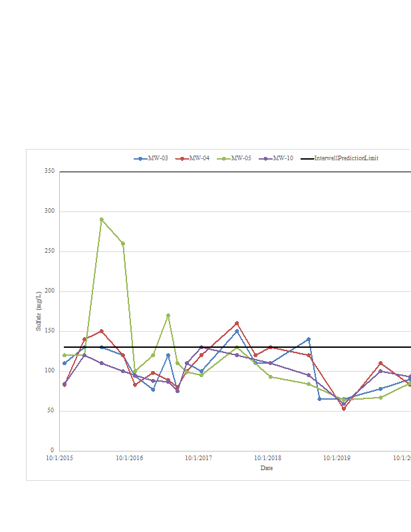Select the "Date" horizontal axis title
Viewport: 411px width, 532px height.
click(266, 468)
